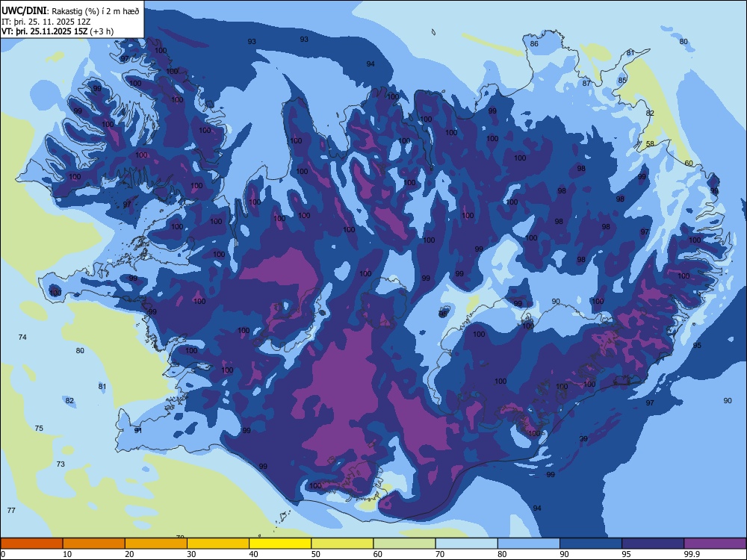Click the humidity value 85 on the map
The width and height of the screenshot is (747, 560).
tap(622, 81)
